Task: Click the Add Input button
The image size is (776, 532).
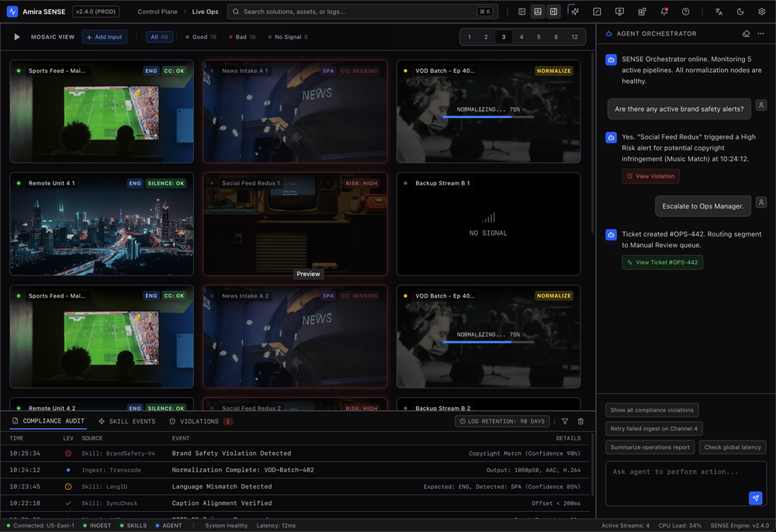Action: 104,37
